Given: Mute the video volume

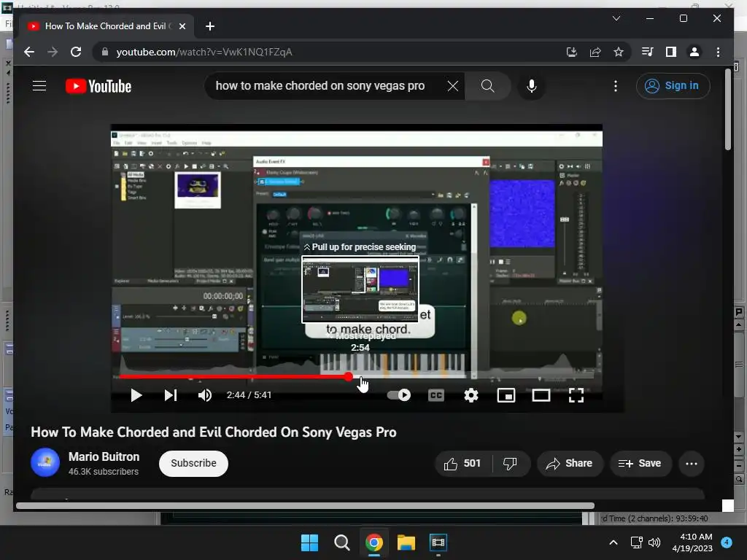Looking at the screenshot, I should [205, 395].
